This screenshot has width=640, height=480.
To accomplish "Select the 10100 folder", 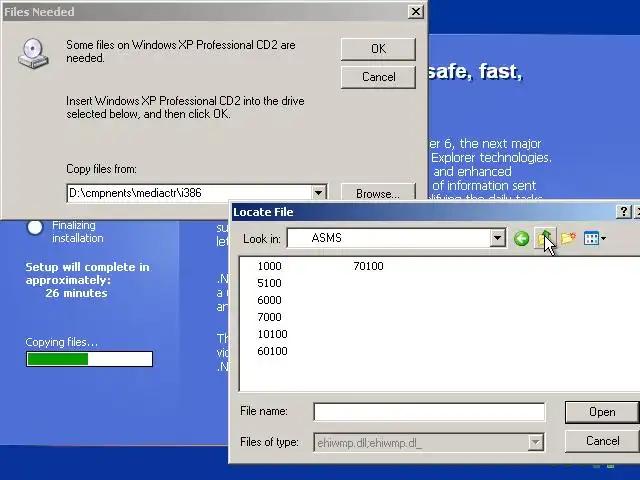I will click(272, 334).
